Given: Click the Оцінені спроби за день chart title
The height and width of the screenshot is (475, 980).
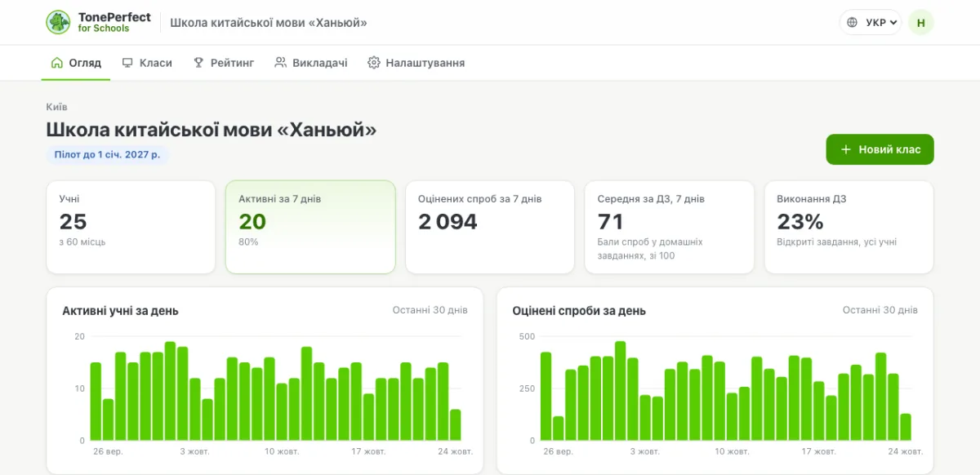Looking at the screenshot, I should point(579,311).
